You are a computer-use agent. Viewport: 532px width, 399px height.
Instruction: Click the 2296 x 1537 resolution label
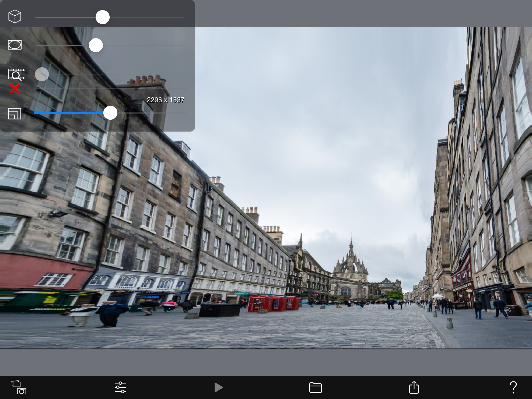point(166,100)
